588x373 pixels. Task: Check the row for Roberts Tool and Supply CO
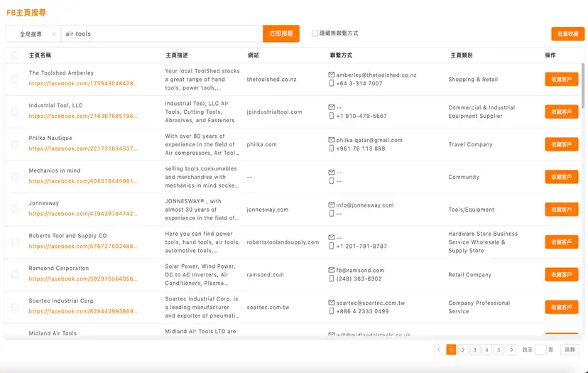[15, 242]
